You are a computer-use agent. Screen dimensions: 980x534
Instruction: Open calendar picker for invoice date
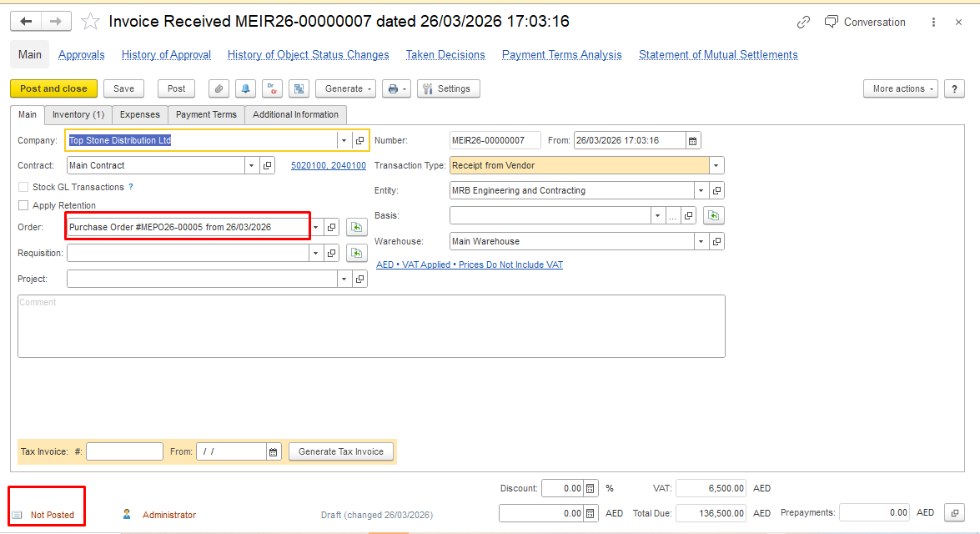[x=693, y=140]
